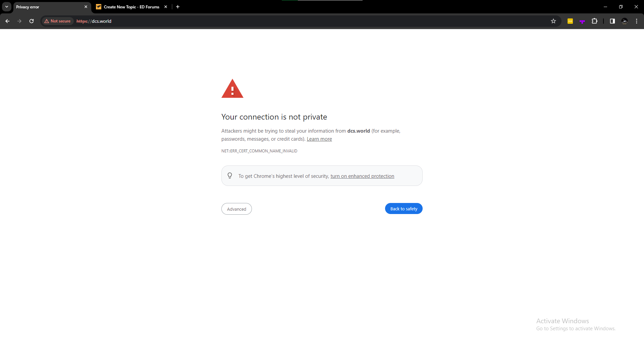Go back to the previous page
644x348 pixels.
point(7,21)
